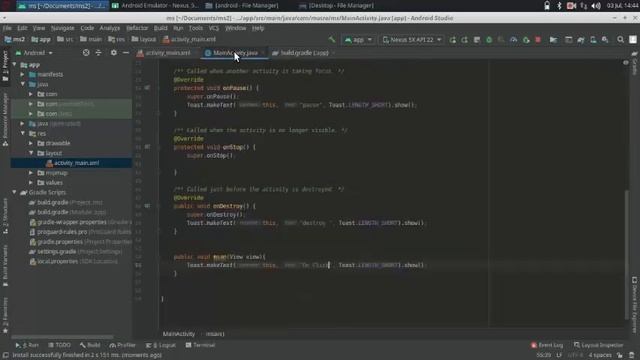Collapse the res folder
The width and height of the screenshot is (640, 360).
tap(22, 133)
